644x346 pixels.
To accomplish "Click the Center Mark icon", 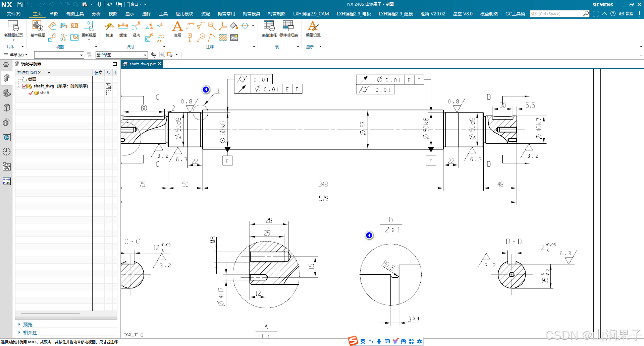I will (x=245, y=26).
